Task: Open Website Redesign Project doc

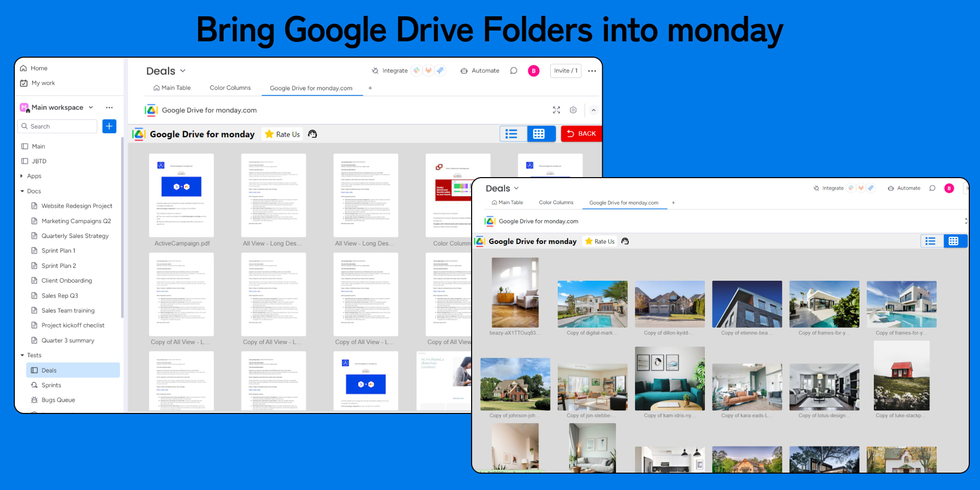Action: (x=71, y=206)
